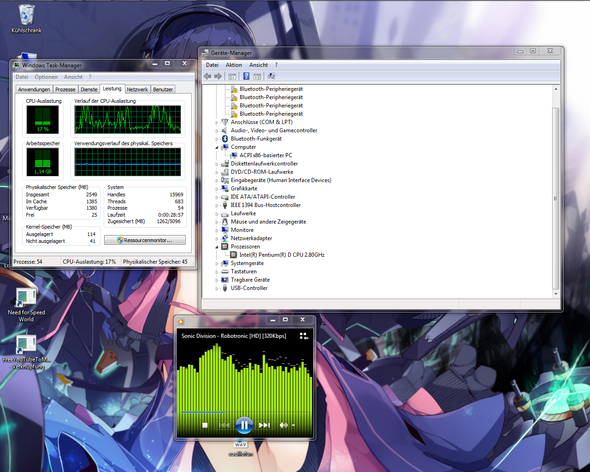Open Ansicht menu in Task-Manager

pos(73,77)
